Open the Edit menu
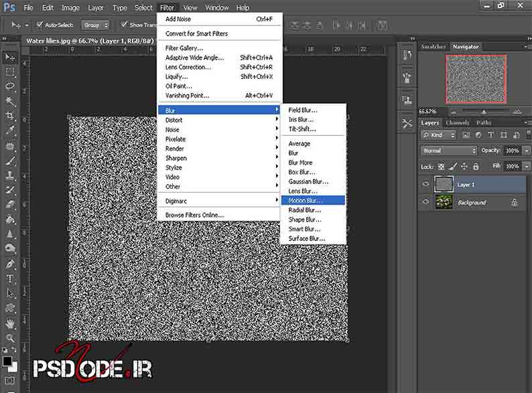This screenshot has height=393, width=532. tap(48, 8)
